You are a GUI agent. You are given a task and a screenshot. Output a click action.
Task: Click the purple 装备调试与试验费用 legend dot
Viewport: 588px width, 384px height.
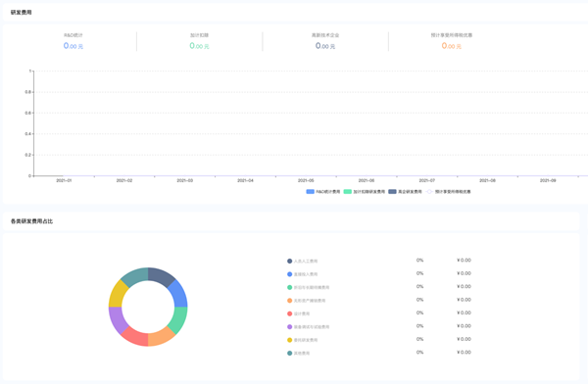coord(289,326)
